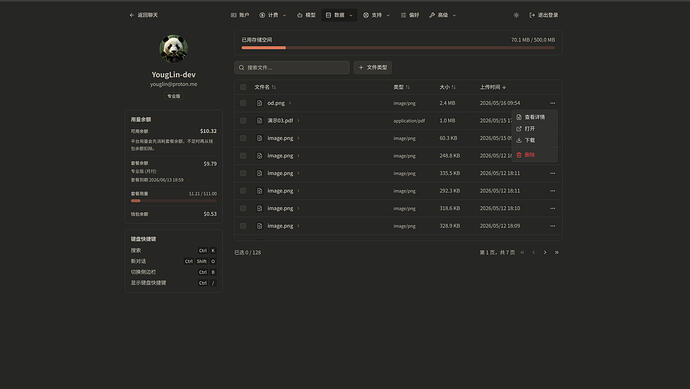Select the checkbox of the 328.9 KB image.png

(243, 226)
